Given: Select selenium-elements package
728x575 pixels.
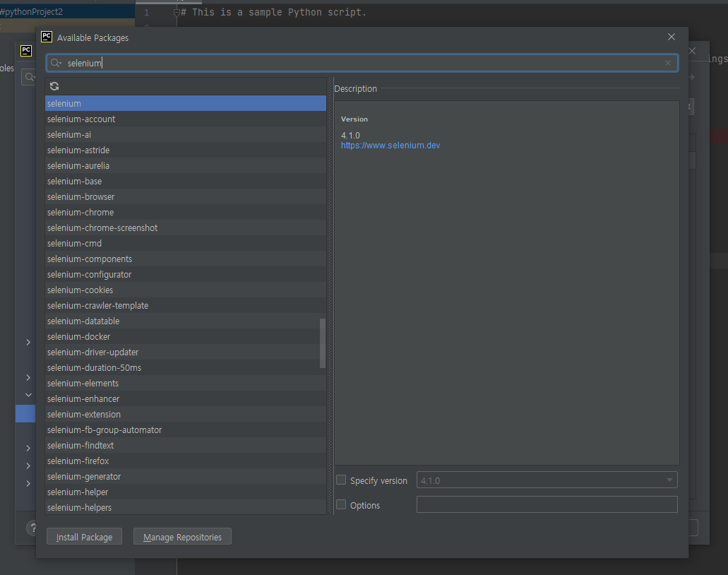Looking at the screenshot, I should 186,383.
